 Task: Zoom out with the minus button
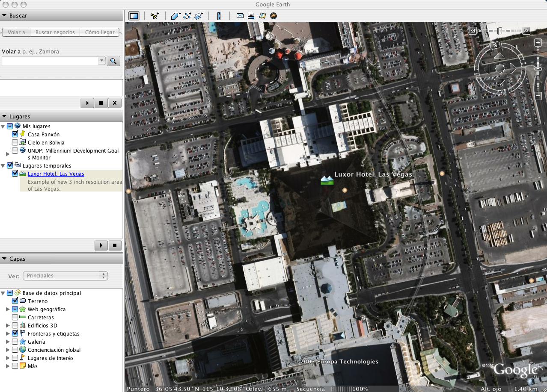coord(538,96)
